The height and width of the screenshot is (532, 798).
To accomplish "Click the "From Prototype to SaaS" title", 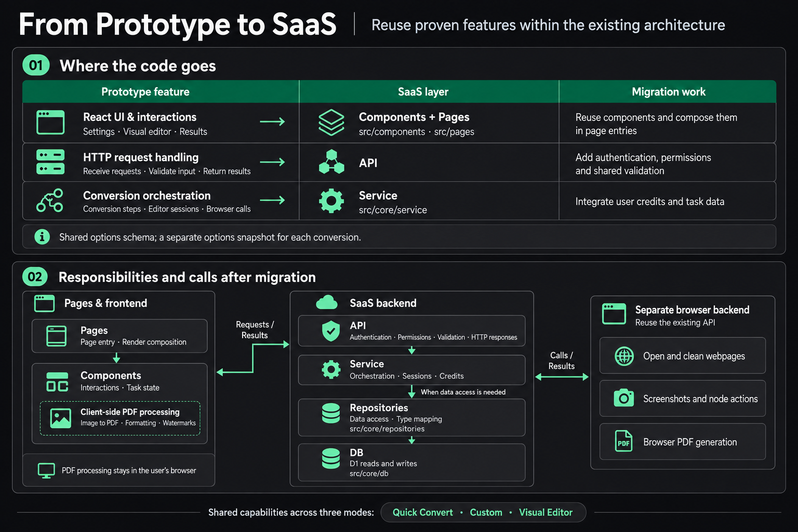I will coord(178,24).
